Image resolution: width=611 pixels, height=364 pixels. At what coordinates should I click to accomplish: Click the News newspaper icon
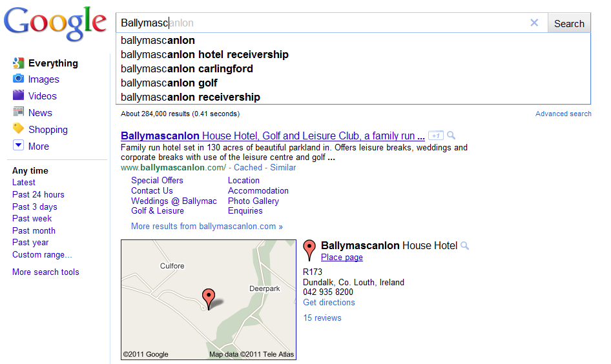click(18, 112)
